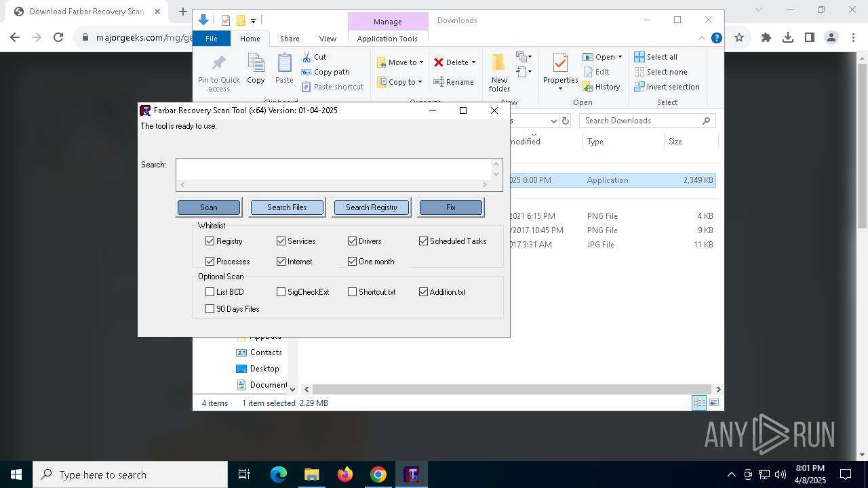868x488 pixels.
Task: Switch to Details view icon in status bar
Action: 698,403
